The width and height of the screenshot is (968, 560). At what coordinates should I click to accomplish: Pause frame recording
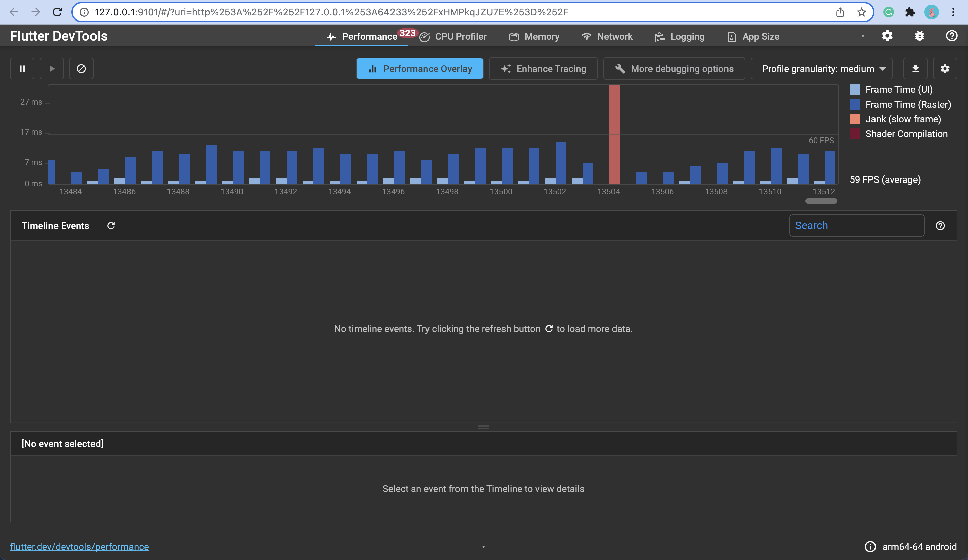pyautogui.click(x=22, y=68)
